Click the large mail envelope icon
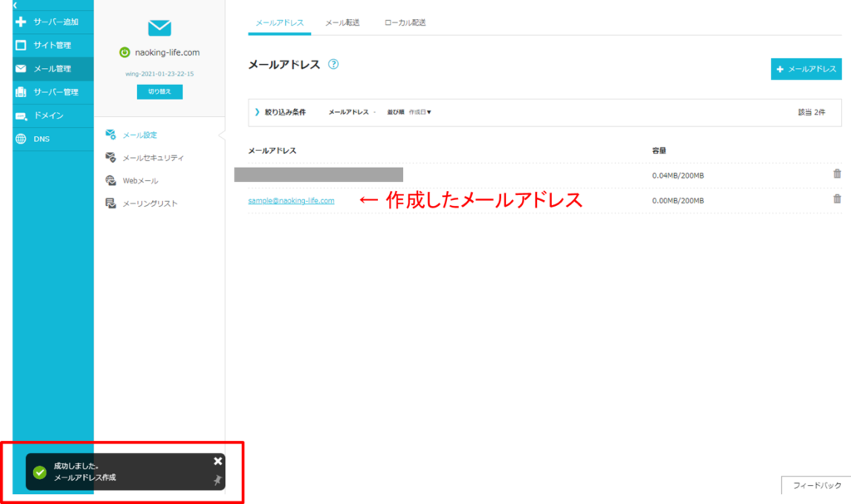Image resolution: width=851 pixels, height=504 pixels. (160, 27)
